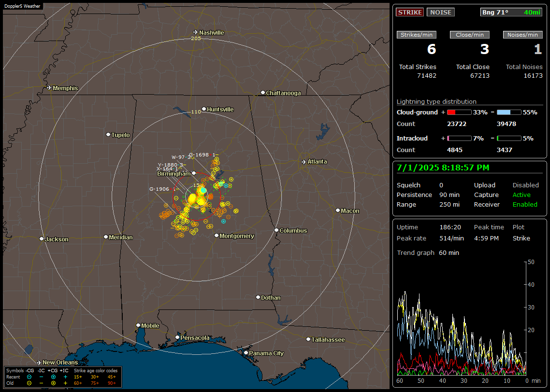This screenshot has width=550, height=392.
Task: Click the New Orleans airport icon
Action: 39,363
